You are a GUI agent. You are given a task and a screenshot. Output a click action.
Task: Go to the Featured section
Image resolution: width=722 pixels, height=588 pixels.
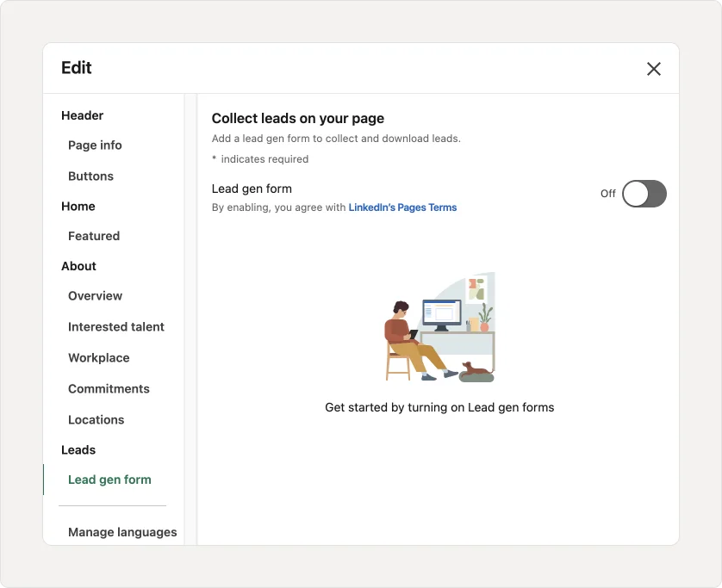click(94, 236)
